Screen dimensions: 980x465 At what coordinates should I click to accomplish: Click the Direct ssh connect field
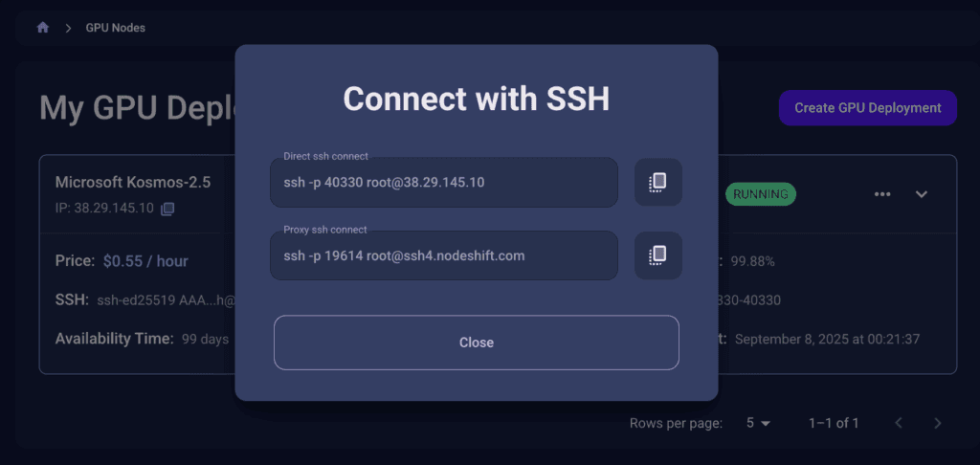point(444,183)
